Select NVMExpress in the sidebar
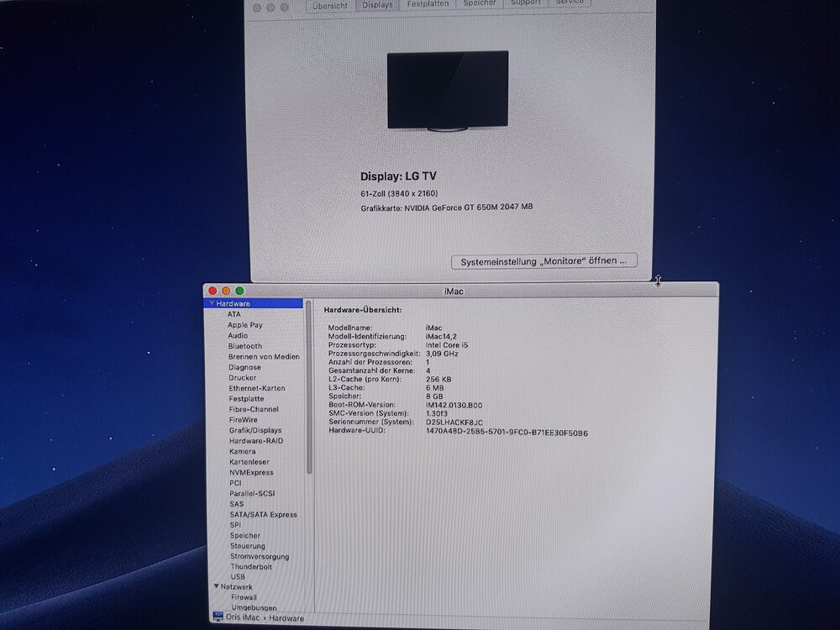The height and width of the screenshot is (630, 840). pyautogui.click(x=251, y=472)
